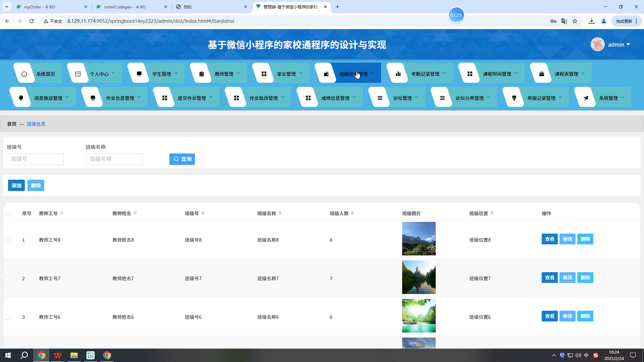This screenshot has height=362, width=644.
Task: Bookmark this page with the star icon
Action: [575, 21]
